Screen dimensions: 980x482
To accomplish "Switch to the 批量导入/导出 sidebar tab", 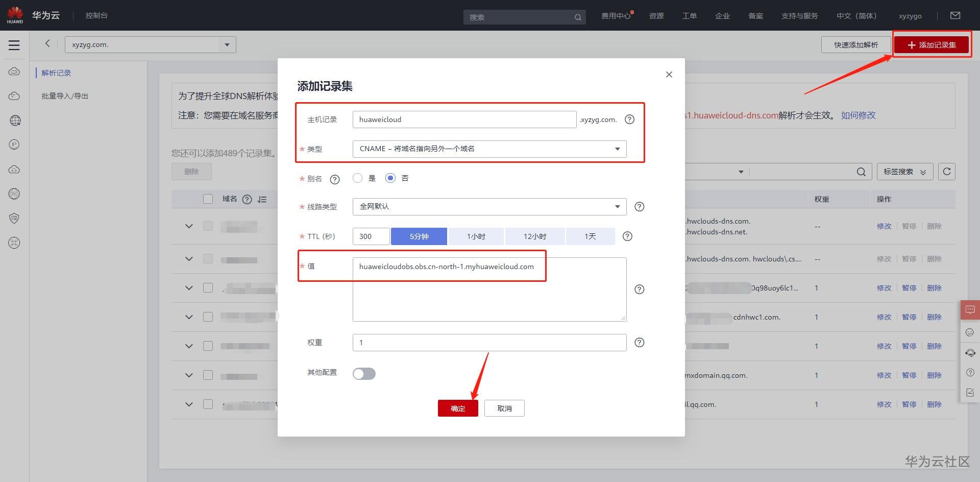I will pyautogui.click(x=65, y=96).
